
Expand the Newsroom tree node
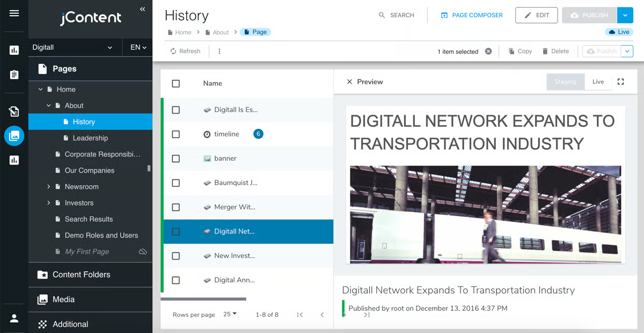tap(48, 187)
